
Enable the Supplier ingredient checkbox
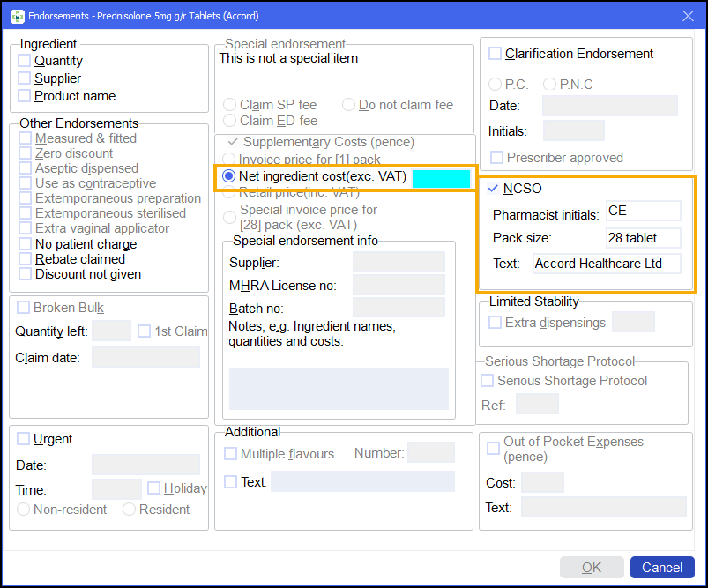tap(25, 78)
